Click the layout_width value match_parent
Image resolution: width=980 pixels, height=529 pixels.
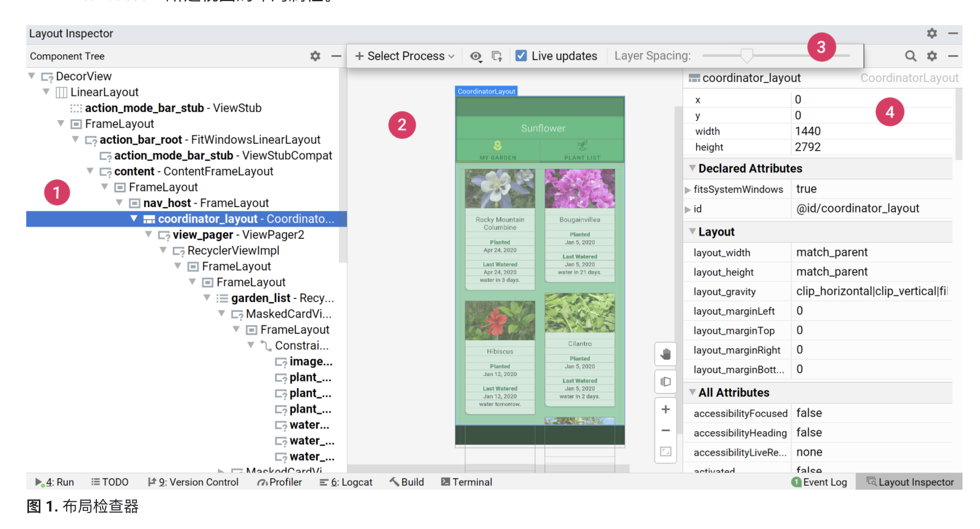832,252
